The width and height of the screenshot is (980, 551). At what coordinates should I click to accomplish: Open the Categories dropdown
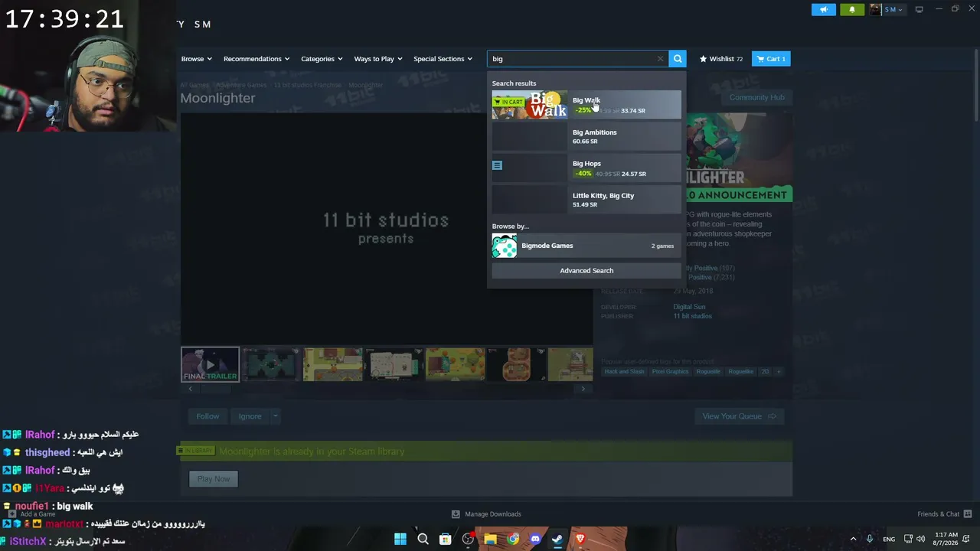click(322, 59)
